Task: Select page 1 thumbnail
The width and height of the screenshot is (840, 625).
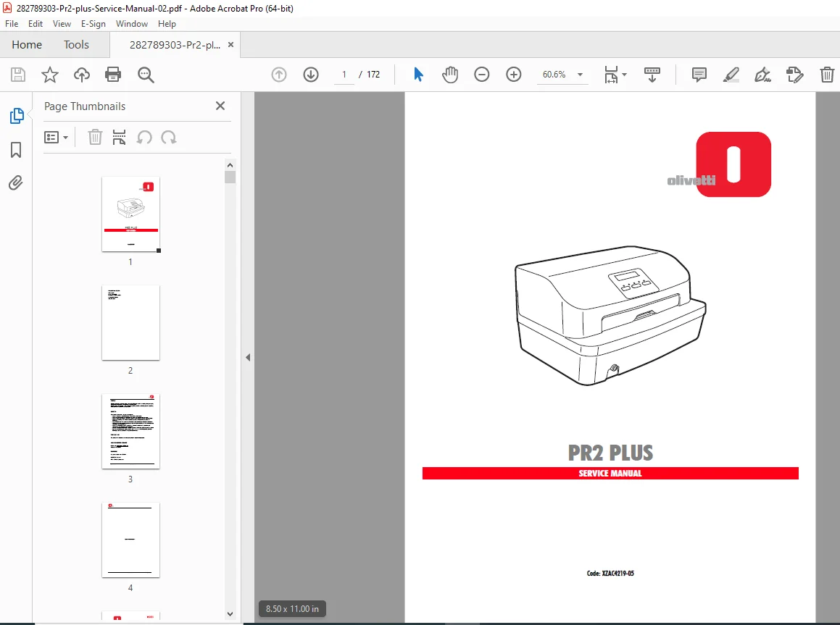Action: [x=130, y=214]
